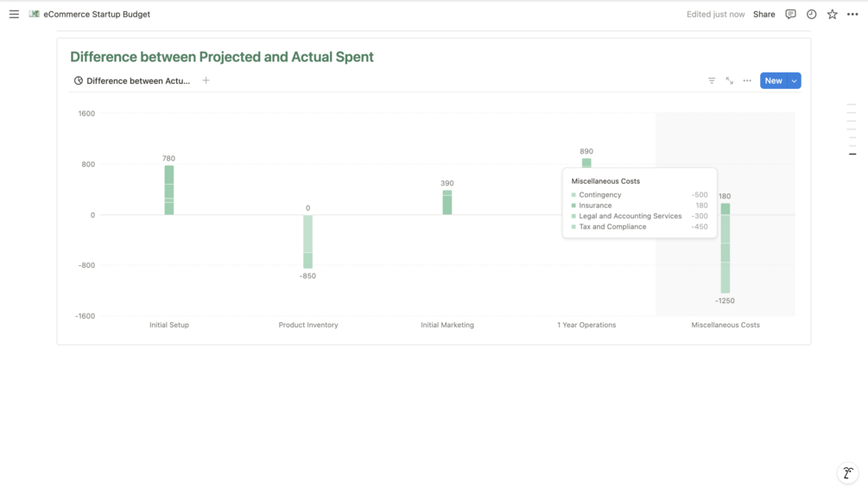Click the Initial Setup green bar
This screenshot has height=493, width=868.
point(169,190)
